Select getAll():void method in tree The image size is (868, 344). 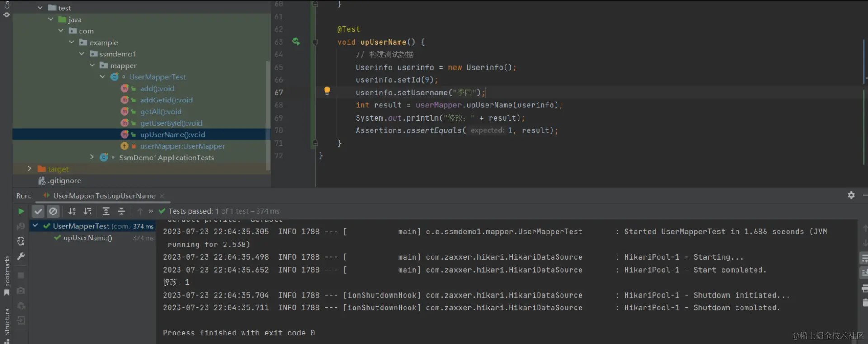160,112
